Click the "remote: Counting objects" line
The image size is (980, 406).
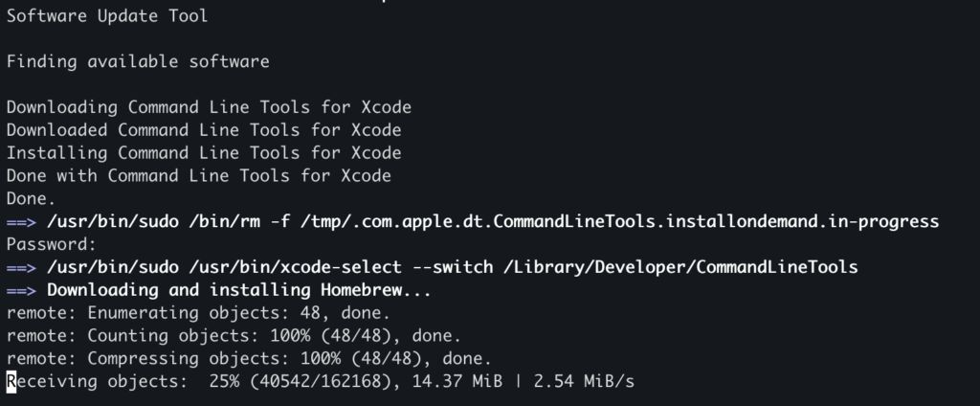pos(234,337)
